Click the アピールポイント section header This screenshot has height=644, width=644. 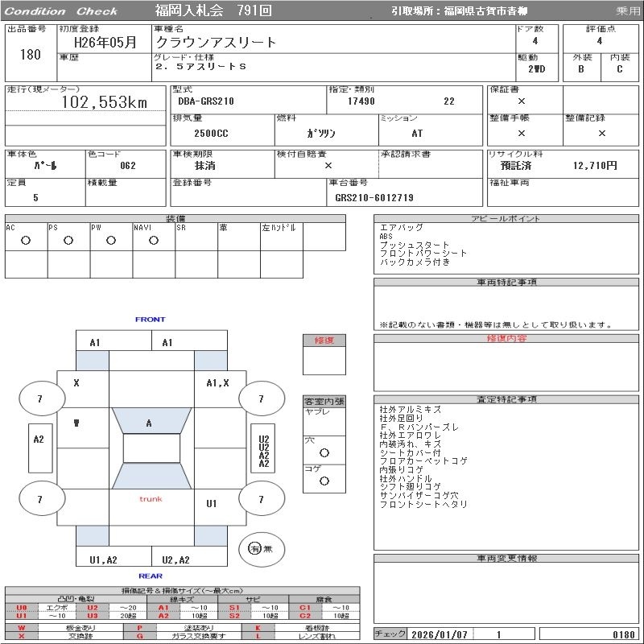click(506, 218)
